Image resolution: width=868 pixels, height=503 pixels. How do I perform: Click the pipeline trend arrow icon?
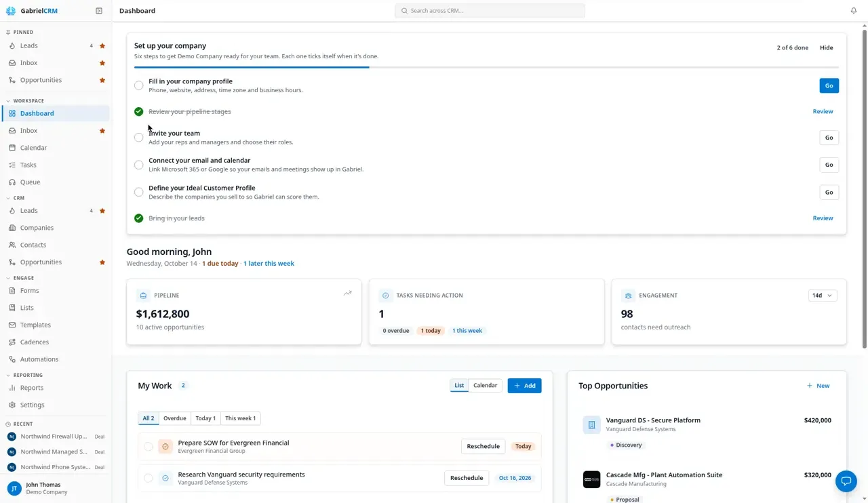pyautogui.click(x=348, y=294)
